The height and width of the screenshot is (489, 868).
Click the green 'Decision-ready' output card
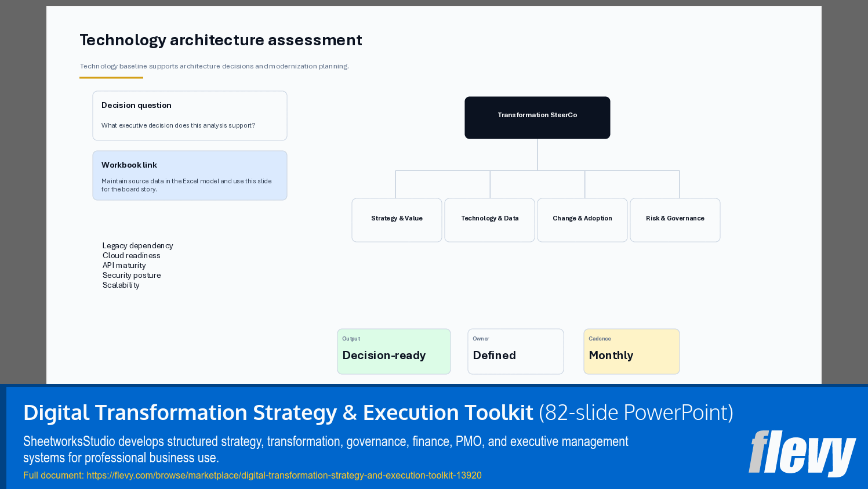(394, 352)
